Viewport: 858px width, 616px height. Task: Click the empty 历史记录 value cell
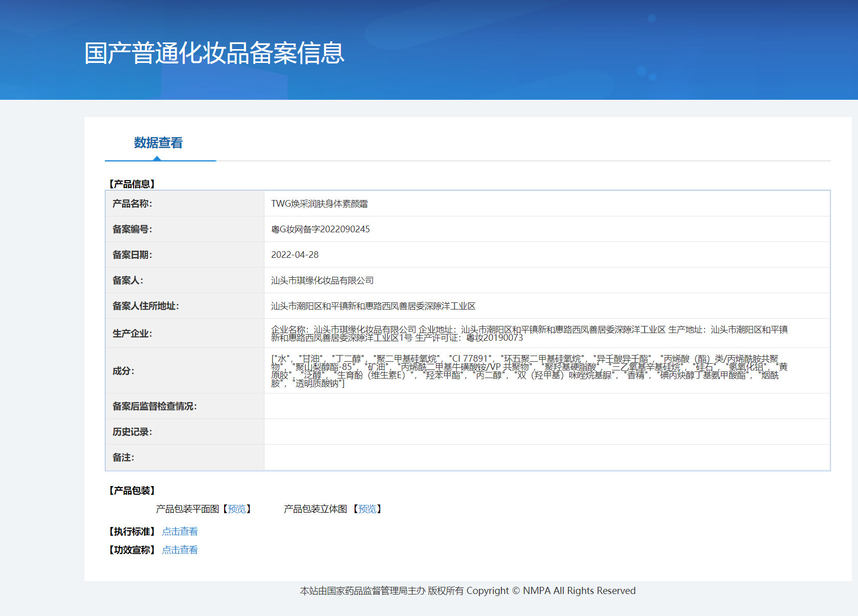(x=546, y=432)
